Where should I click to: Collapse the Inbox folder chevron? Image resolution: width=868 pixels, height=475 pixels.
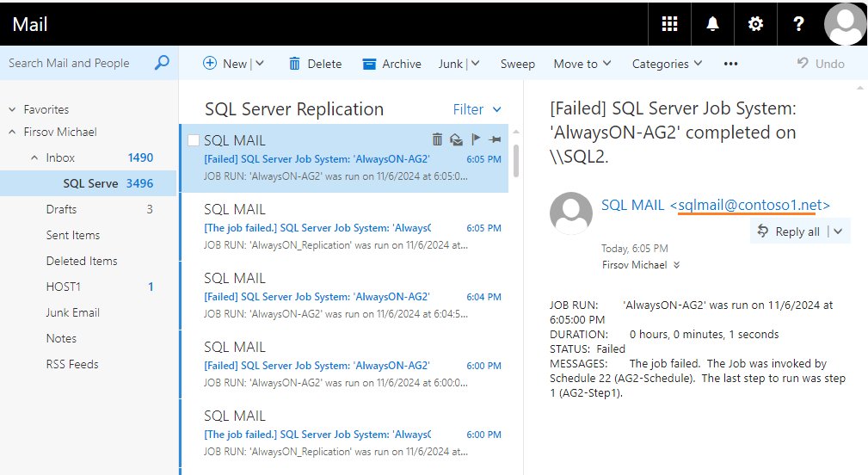(x=34, y=157)
